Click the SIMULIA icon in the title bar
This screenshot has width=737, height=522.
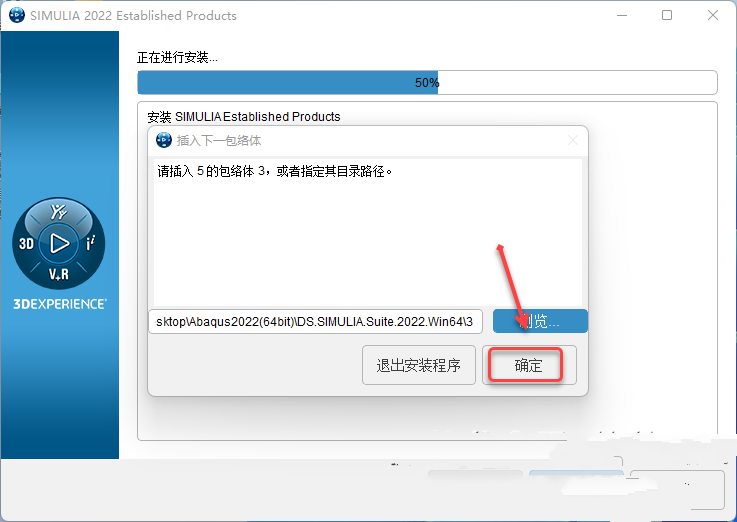pos(17,15)
